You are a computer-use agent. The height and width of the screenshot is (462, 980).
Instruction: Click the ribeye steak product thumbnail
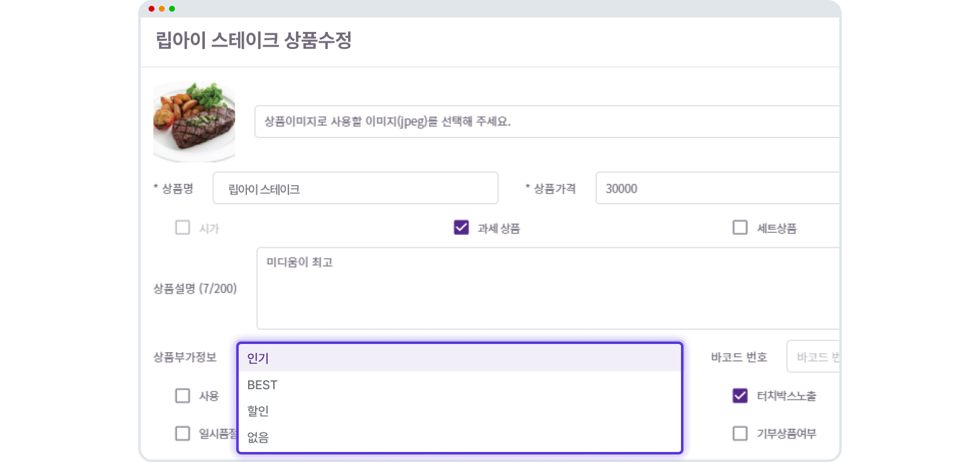point(194,122)
